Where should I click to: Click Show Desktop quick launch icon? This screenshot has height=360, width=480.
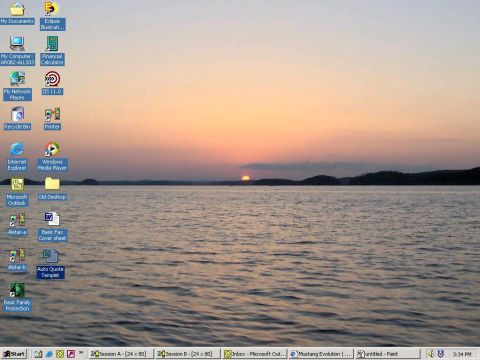tap(38, 354)
